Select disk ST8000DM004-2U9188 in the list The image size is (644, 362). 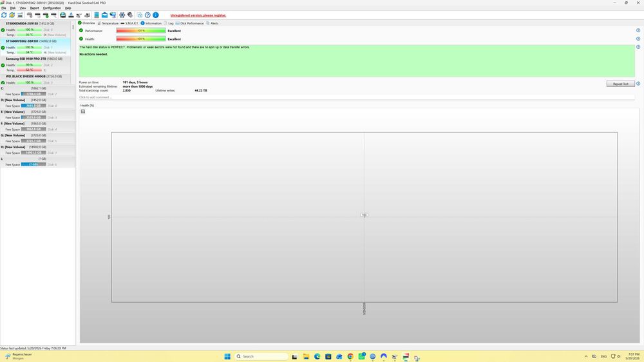(35, 29)
